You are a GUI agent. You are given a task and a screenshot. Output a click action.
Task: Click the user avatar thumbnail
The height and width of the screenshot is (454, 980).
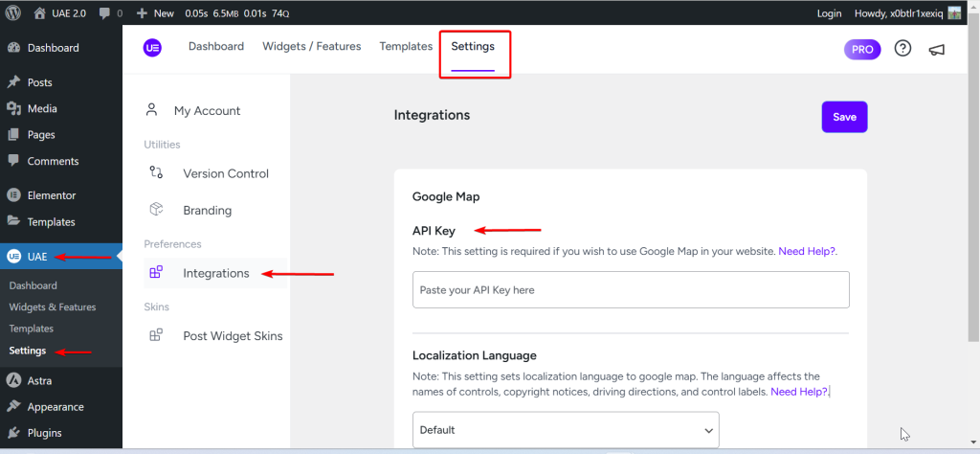(x=954, y=13)
